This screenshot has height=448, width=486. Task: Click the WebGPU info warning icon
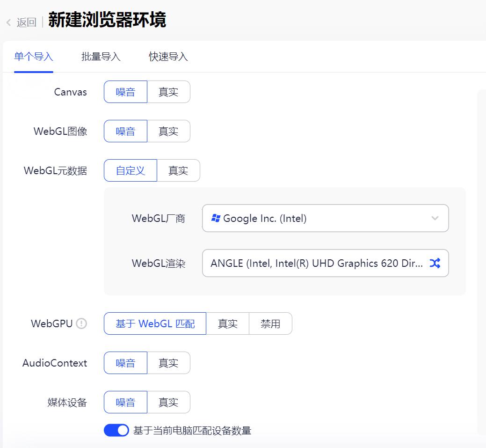click(x=81, y=323)
